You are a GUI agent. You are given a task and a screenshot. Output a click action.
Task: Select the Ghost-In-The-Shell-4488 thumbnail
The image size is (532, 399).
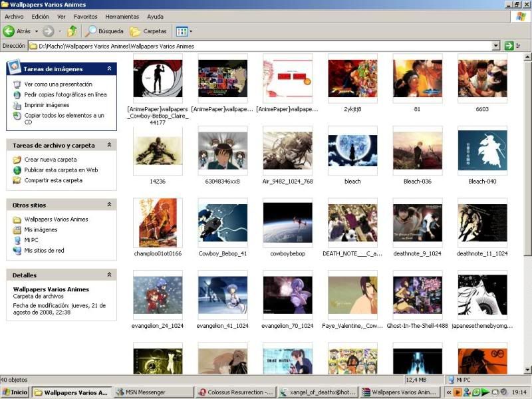point(418,295)
